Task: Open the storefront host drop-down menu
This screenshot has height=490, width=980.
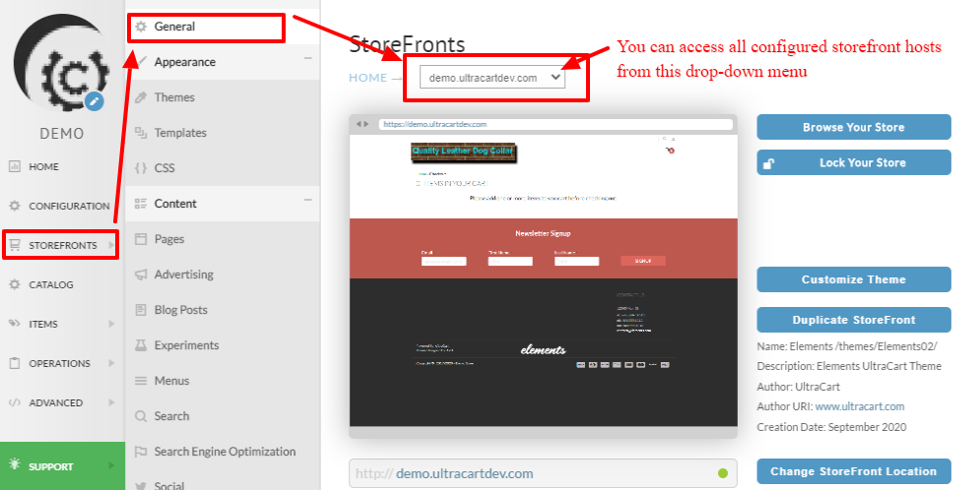Action: point(492,78)
